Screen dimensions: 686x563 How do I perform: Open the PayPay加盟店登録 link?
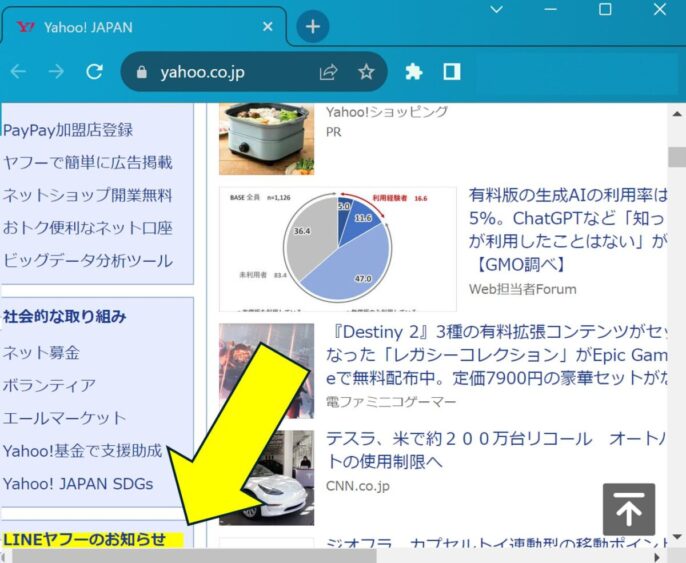coord(68,130)
